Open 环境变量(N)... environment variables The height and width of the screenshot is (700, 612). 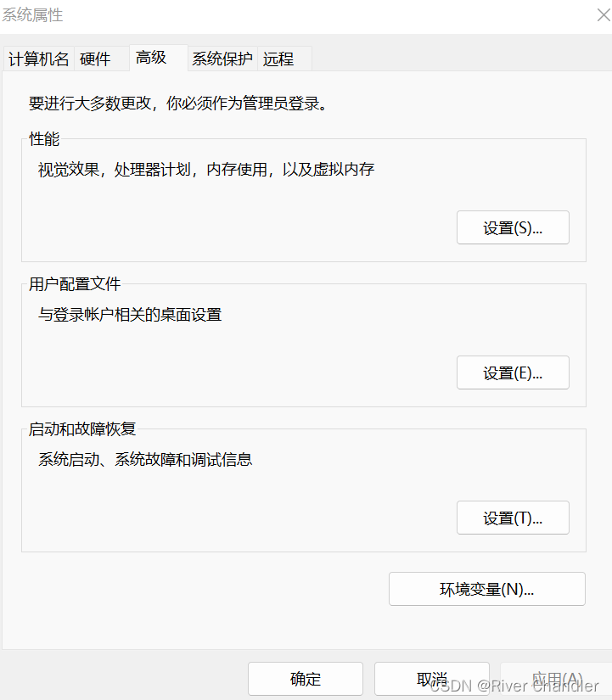pyautogui.click(x=487, y=589)
